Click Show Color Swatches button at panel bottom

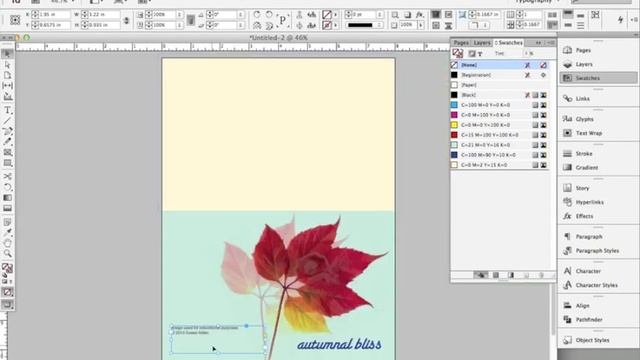tap(496, 276)
